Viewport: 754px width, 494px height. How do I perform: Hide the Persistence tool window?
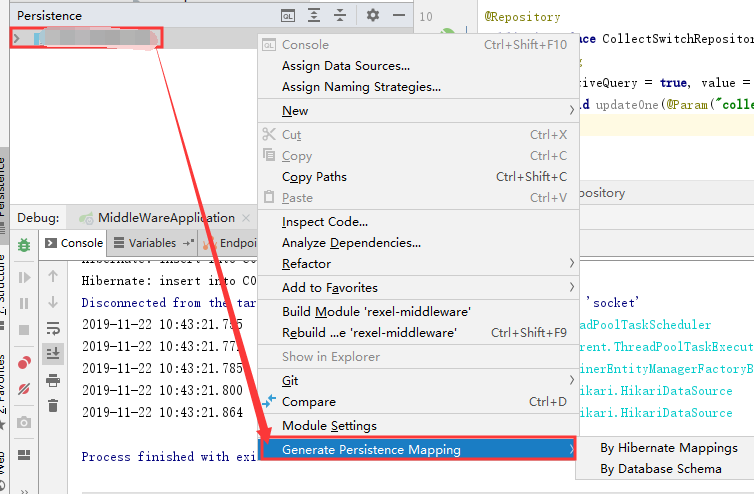pyautogui.click(x=399, y=15)
